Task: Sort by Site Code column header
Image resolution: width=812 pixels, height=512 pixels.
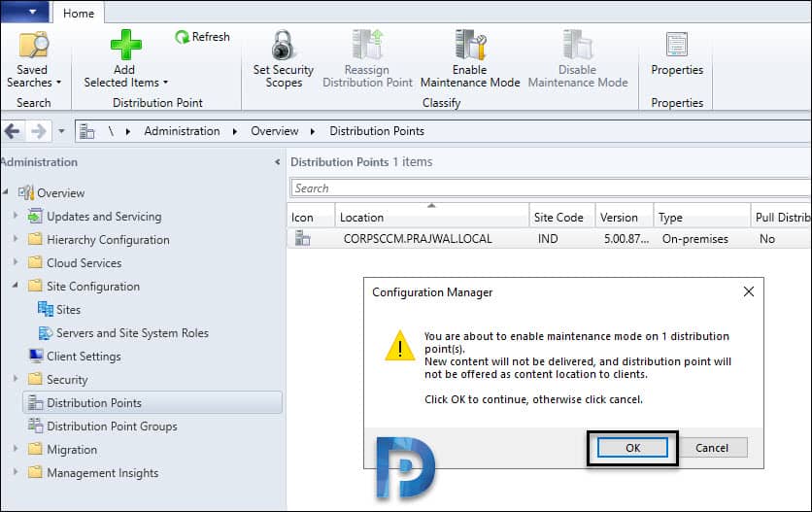Action: point(562,216)
